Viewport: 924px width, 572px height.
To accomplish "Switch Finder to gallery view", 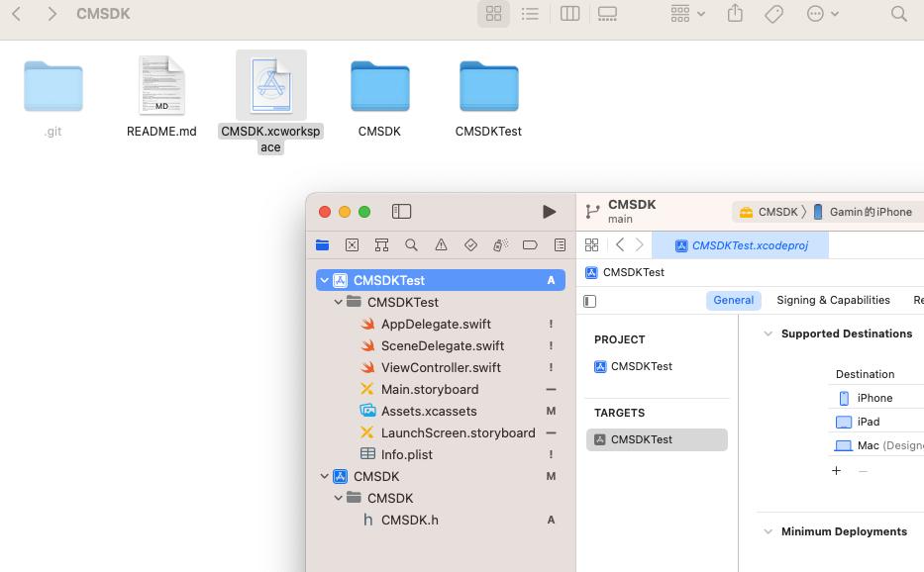I will click(x=607, y=14).
